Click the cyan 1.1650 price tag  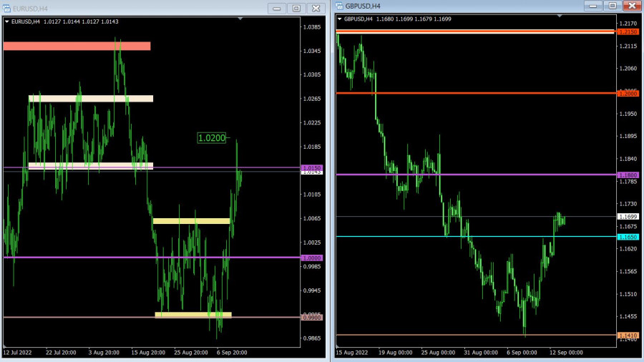[628, 236]
